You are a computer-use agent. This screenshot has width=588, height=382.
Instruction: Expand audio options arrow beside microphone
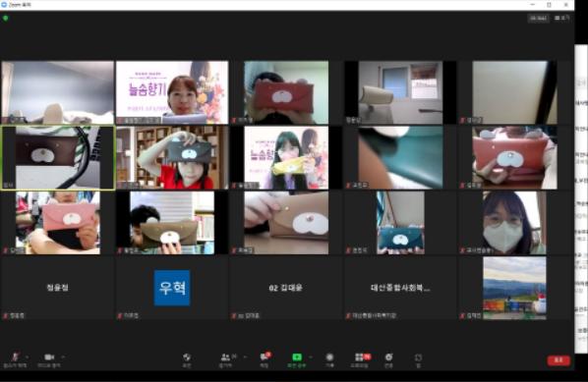tap(27, 356)
